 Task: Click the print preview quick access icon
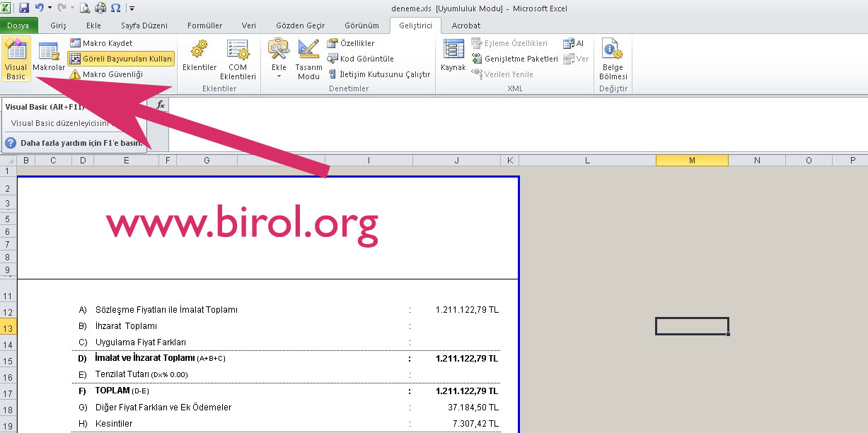(x=85, y=8)
